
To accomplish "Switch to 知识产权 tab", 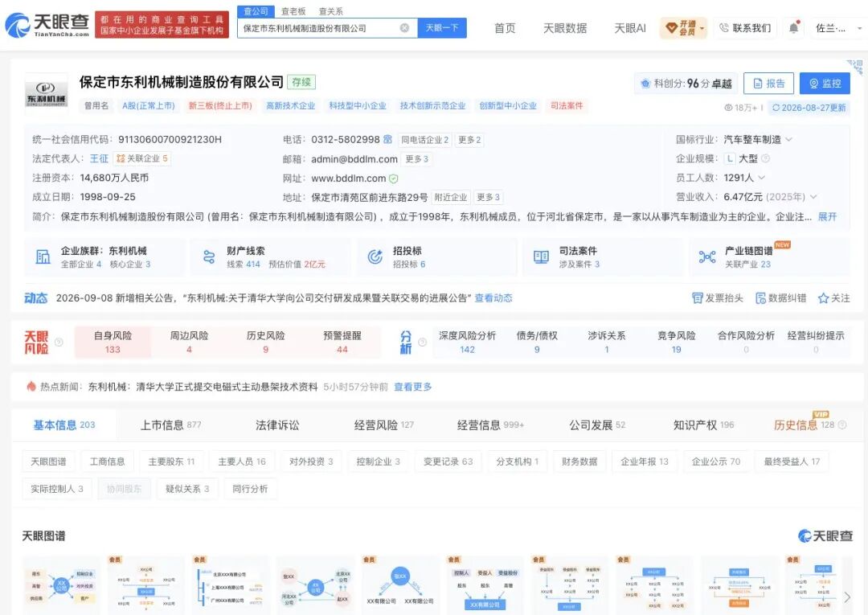I will click(x=703, y=425).
